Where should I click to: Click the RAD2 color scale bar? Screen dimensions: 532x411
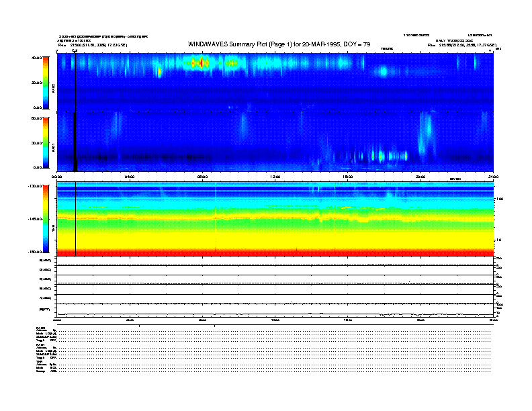pyautogui.click(x=46, y=83)
